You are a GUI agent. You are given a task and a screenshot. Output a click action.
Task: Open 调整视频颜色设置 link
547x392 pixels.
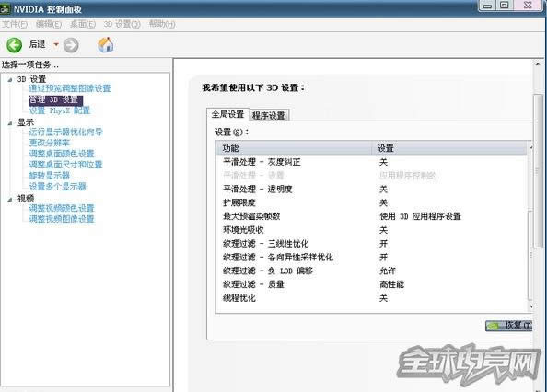click(62, 208)
